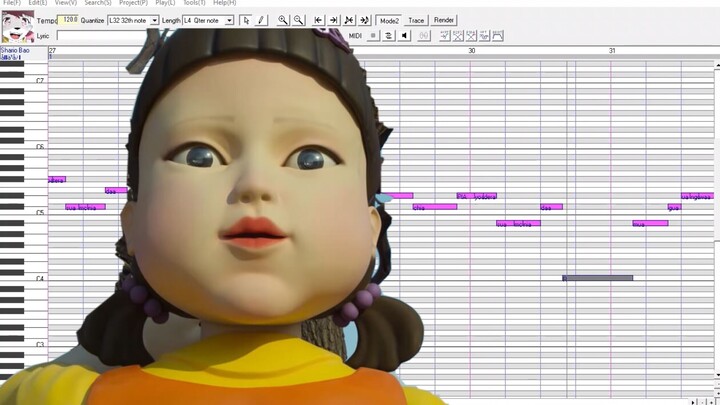Image resolution: width=720 pixels, height=405 pixels.
Task: Click the Tempo value field
Action: click(68, 20)
